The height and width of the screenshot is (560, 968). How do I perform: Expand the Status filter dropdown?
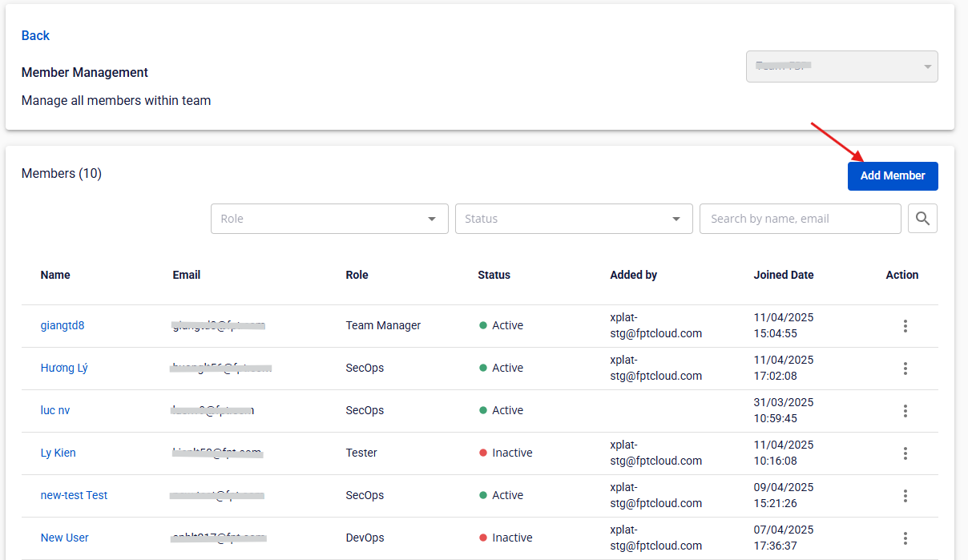[574, 219]
